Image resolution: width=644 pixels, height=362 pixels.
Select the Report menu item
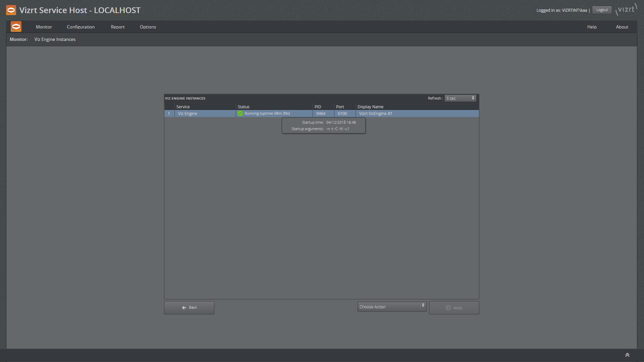pyautogui.click(x=117, y=27)
